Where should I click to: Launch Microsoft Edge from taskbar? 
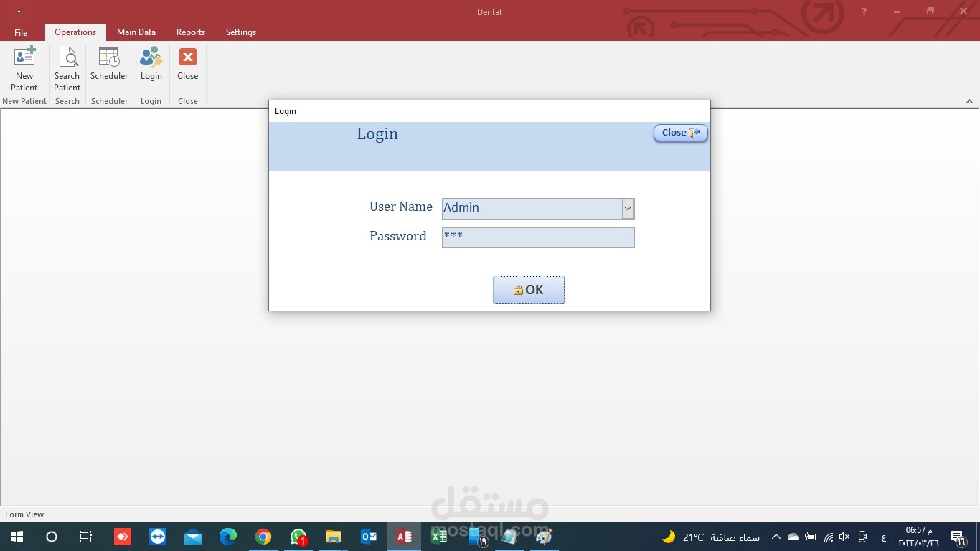(228, 537)
